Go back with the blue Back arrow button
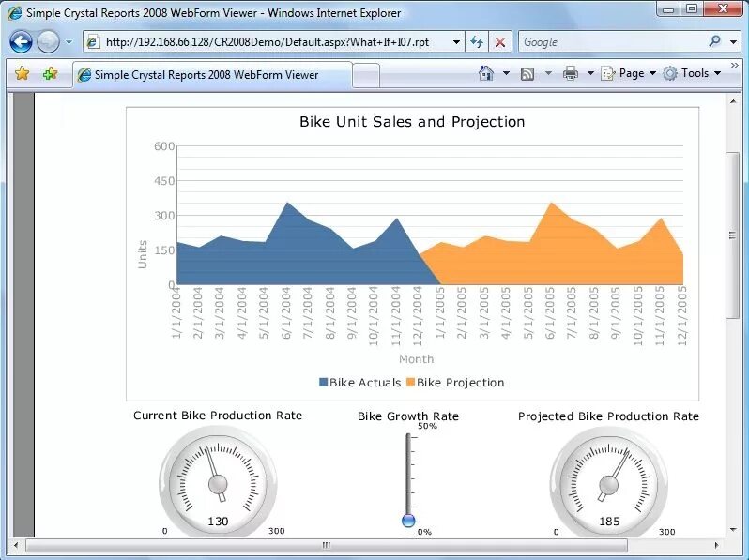 coord(21,42)
